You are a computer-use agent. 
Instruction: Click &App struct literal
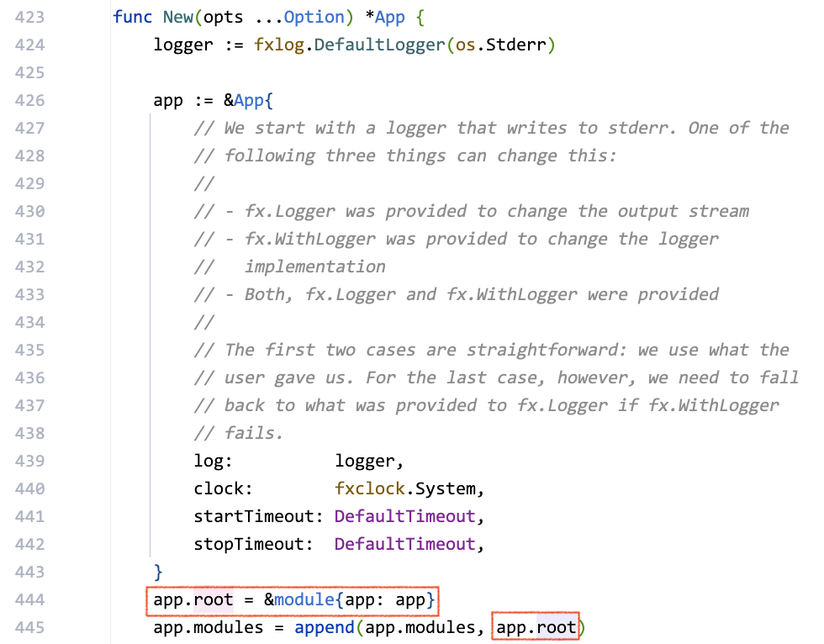click(x=248, y=100)
